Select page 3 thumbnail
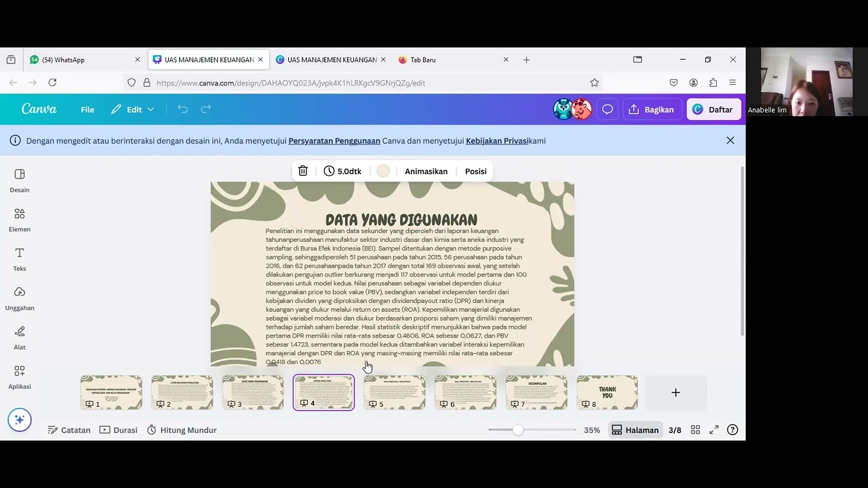This screenshot has height=488, width=868. (x=253, y=392)
